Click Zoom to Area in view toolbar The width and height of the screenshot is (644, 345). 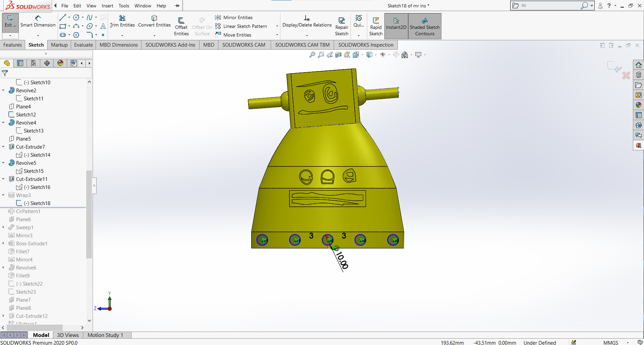[321, 55]
